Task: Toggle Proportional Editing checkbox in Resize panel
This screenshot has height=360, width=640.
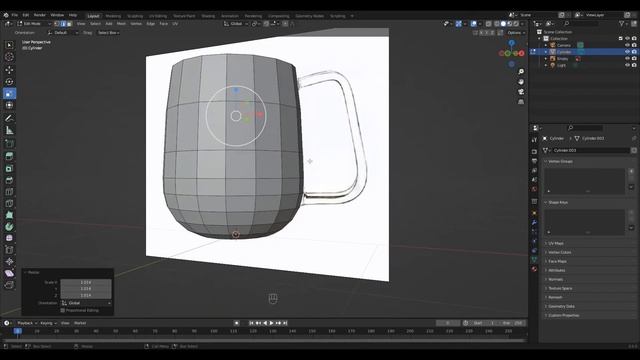Action: click(63, 311)
